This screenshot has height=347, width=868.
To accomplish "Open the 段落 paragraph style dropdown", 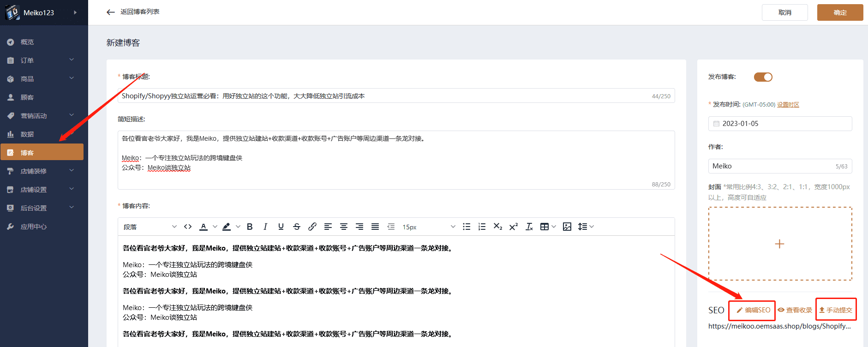I will 150,227.
